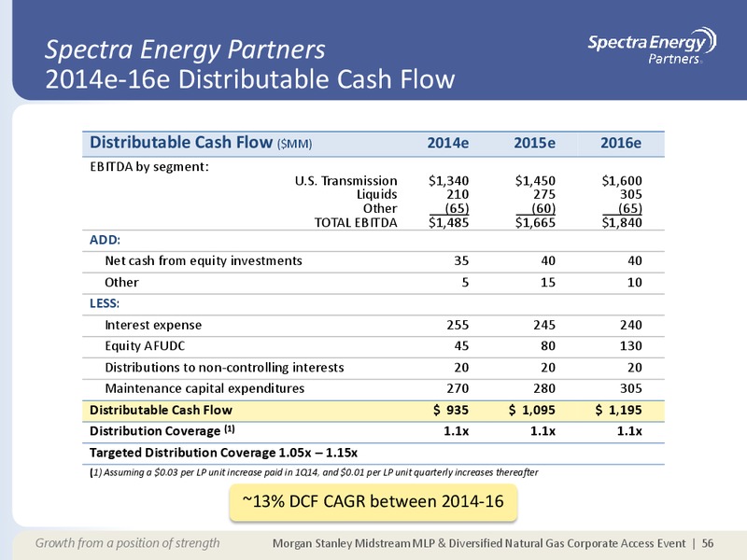Select U.S. Transmission 2015e value '$1,450'
The height and width of the screenshot is (560, 747).
pos(535,180)
